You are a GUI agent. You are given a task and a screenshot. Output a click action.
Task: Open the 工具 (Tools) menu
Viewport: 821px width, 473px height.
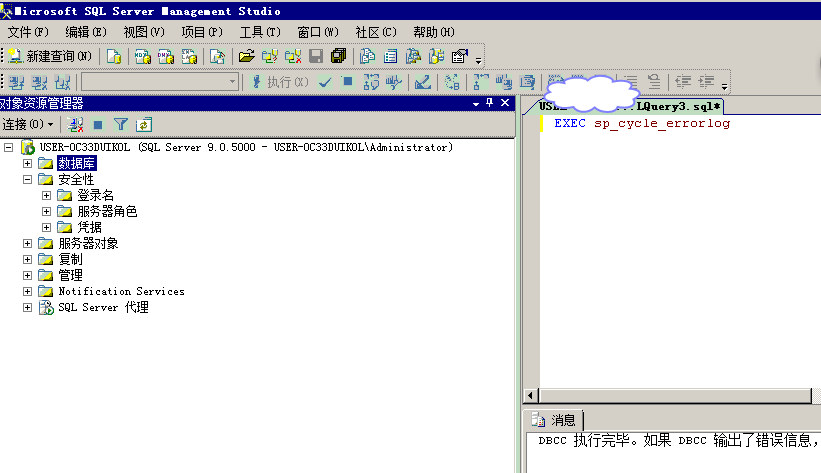point(258,32)
